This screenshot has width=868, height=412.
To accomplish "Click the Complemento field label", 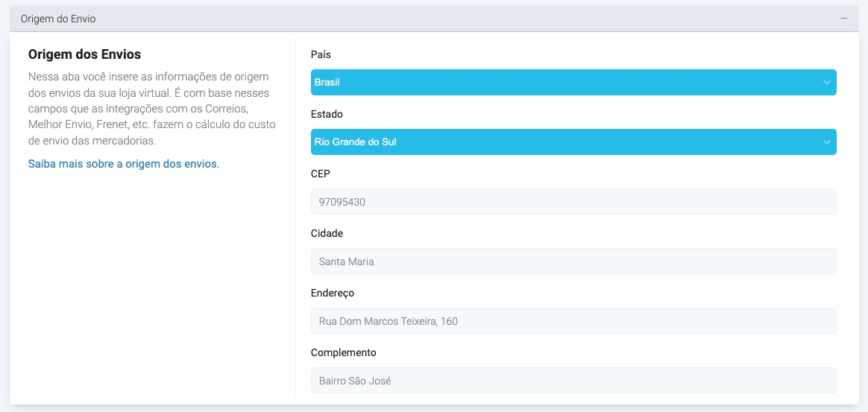I will 344,352.
